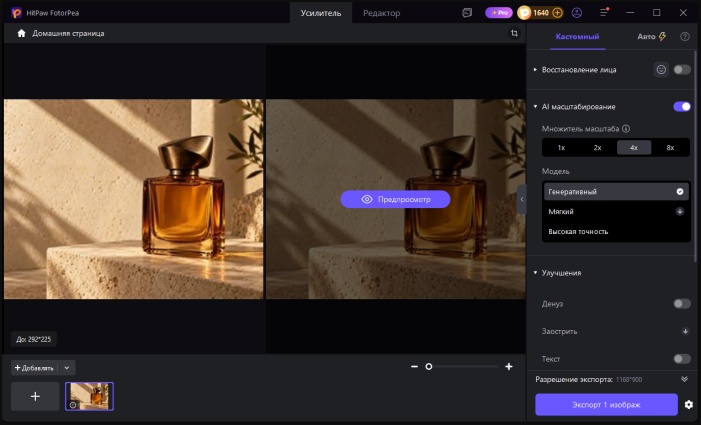701x425 pixels.
Task: Click the Мягкий model row
Action: pyautogui.click(x=616, y=211)
